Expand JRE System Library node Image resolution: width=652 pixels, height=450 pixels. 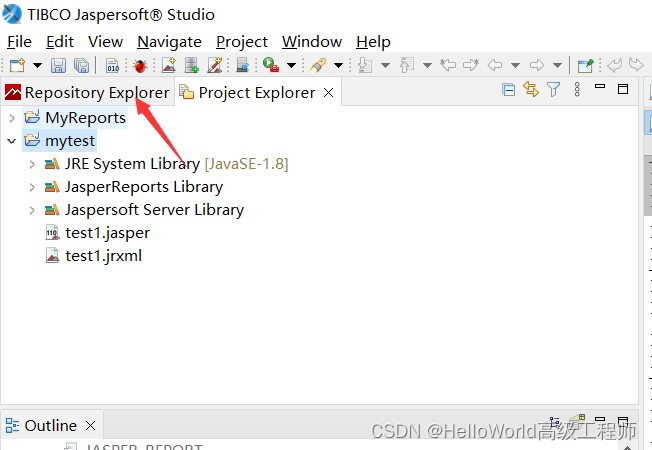coord(32,164)
